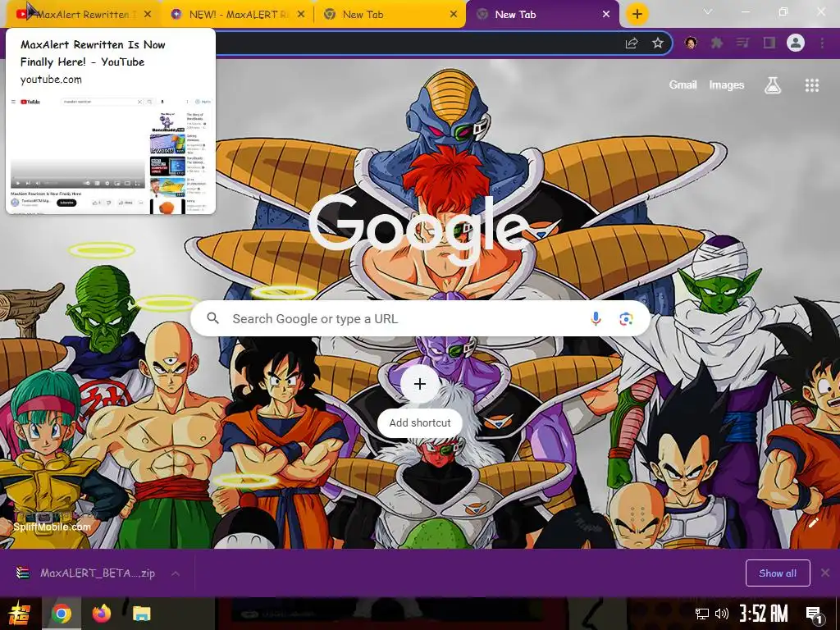Screen dimensions: 840x630
Task: Open network status tray icon
Action: 702,614
